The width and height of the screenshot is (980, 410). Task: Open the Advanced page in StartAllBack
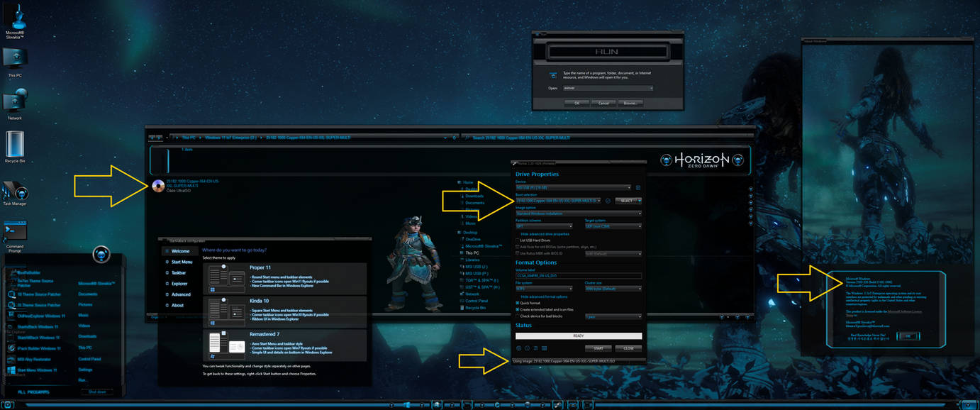click(x=181, y=294)
